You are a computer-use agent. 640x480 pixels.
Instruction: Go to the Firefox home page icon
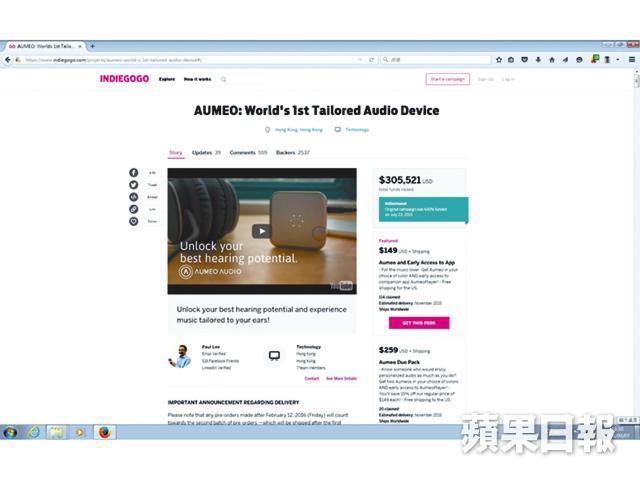point(552,60)
